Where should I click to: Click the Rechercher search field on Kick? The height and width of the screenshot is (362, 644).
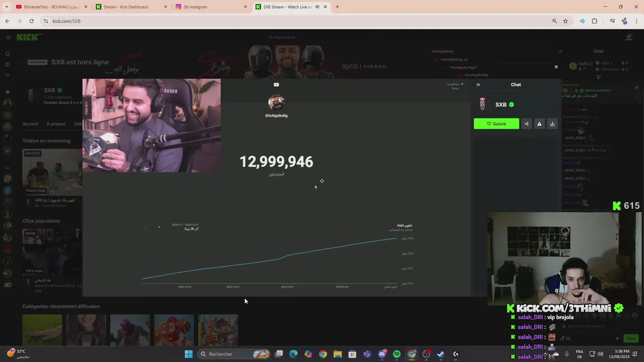[x=322, y=37]
